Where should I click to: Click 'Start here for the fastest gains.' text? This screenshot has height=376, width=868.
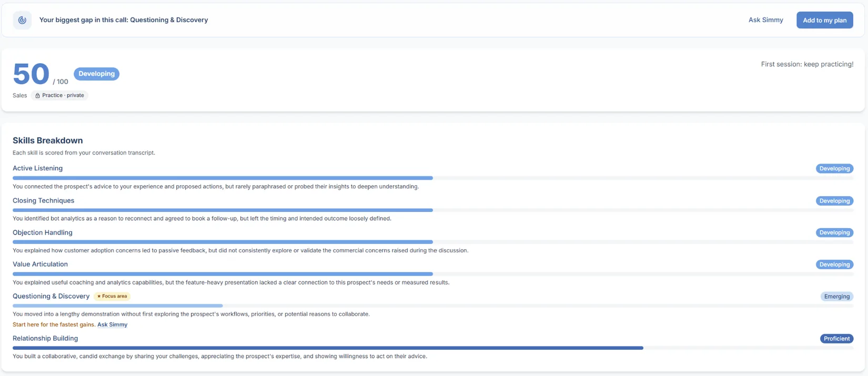pos(54,324)
